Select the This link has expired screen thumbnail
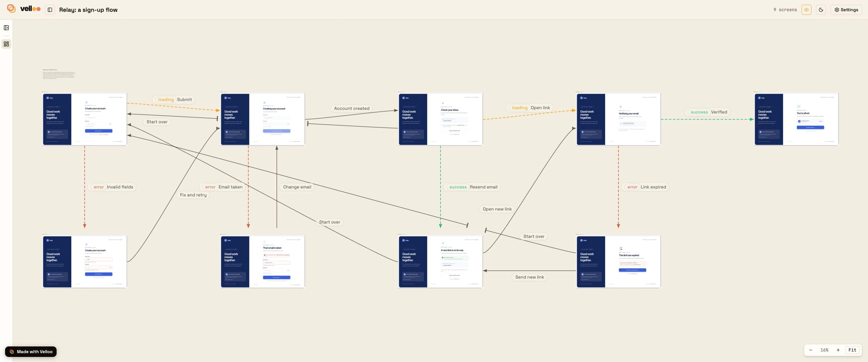The width and height of the screenshot is (868, 362). point(618,262)
